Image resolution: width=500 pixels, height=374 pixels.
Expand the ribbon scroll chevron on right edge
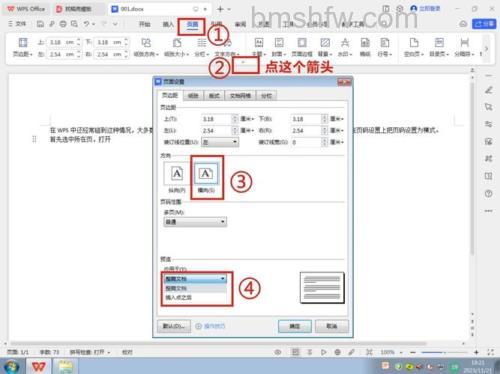tap(486, 49)
